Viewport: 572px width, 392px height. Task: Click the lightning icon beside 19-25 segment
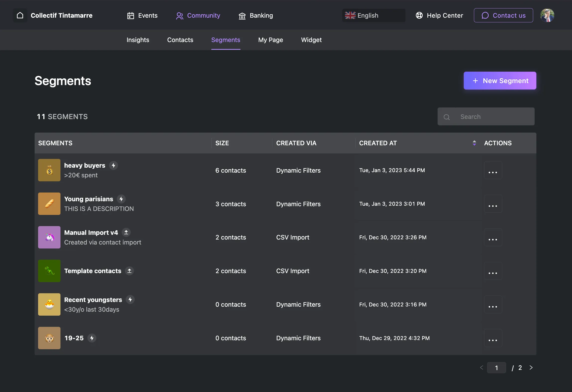pos(92,338)
